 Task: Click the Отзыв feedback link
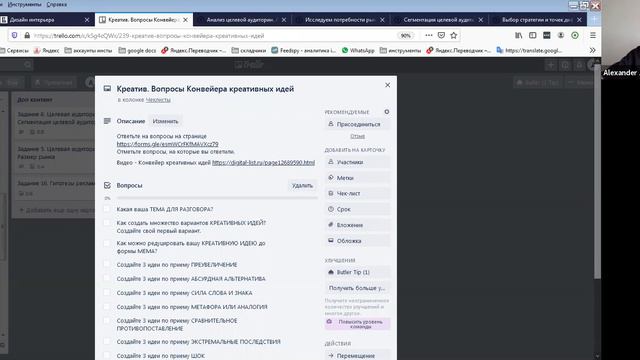[x=358, y=136]
